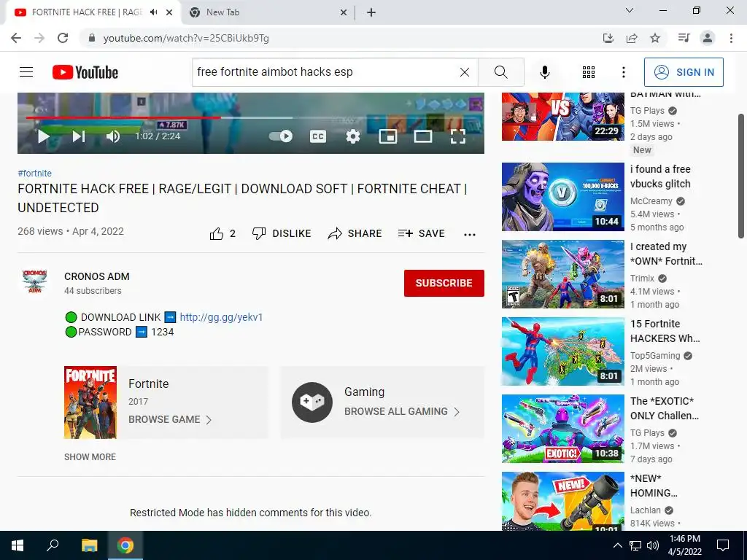Open File Explorer from taskbar

(89, 545)
